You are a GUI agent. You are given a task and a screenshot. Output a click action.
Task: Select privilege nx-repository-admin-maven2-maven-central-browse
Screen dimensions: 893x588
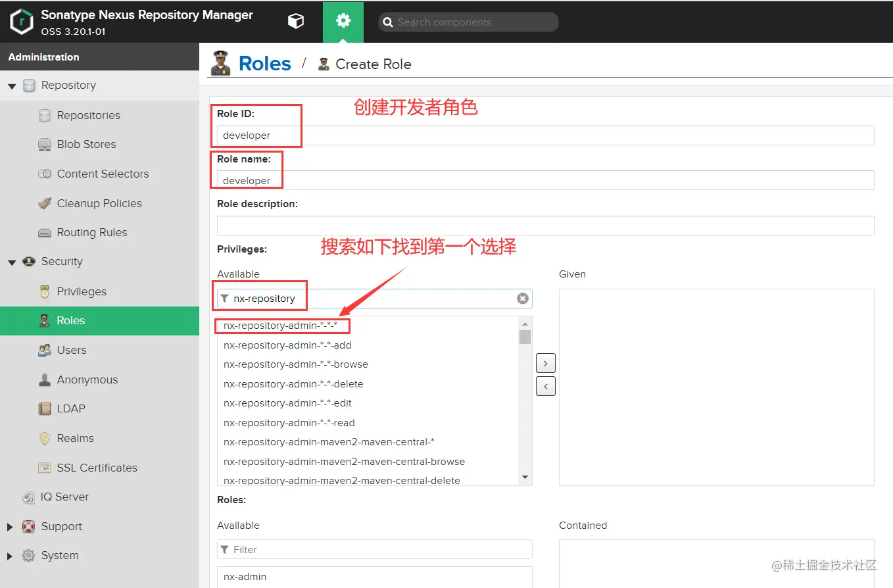pyautogui.click(x=368, y=462)
